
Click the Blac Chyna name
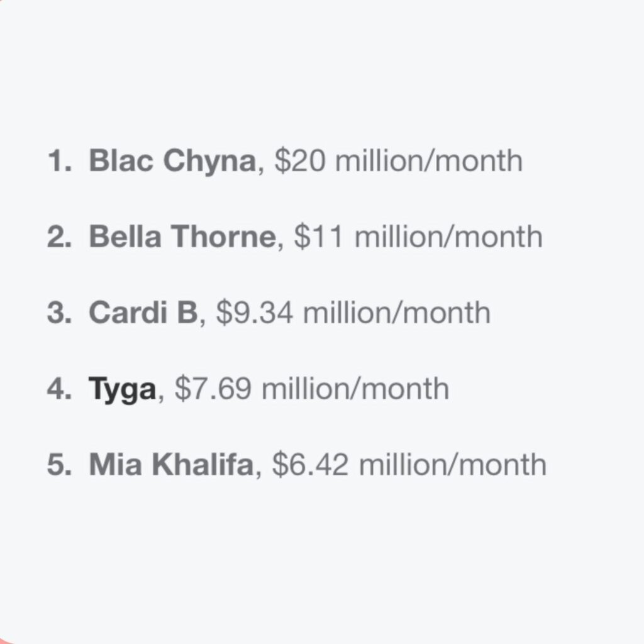click(x=172, y=162)
